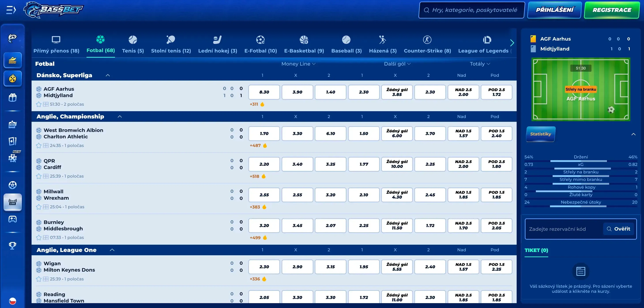Show more sports with the right arrow
644x308 pixels.
[x=512, y=43]
